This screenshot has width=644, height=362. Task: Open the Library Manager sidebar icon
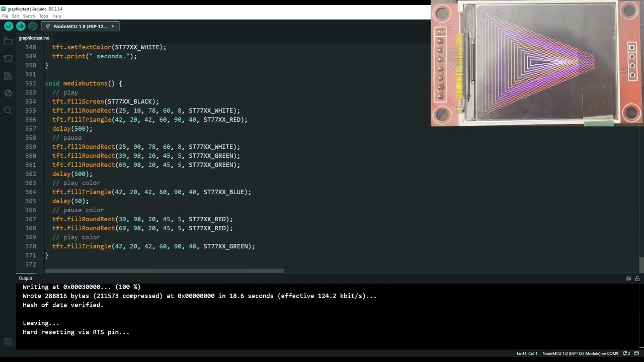[x=8, y=76]
